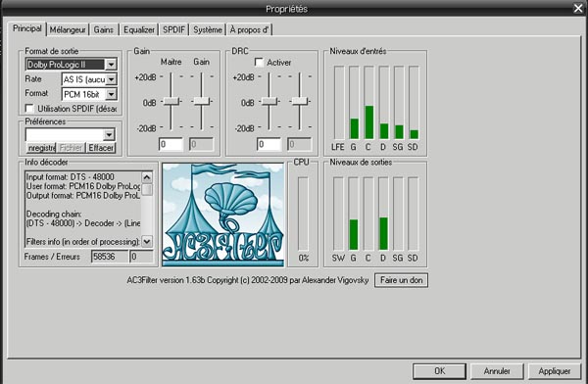Expand the Dolby ProLogic II output format dropdown

click(x=111, y=65)
